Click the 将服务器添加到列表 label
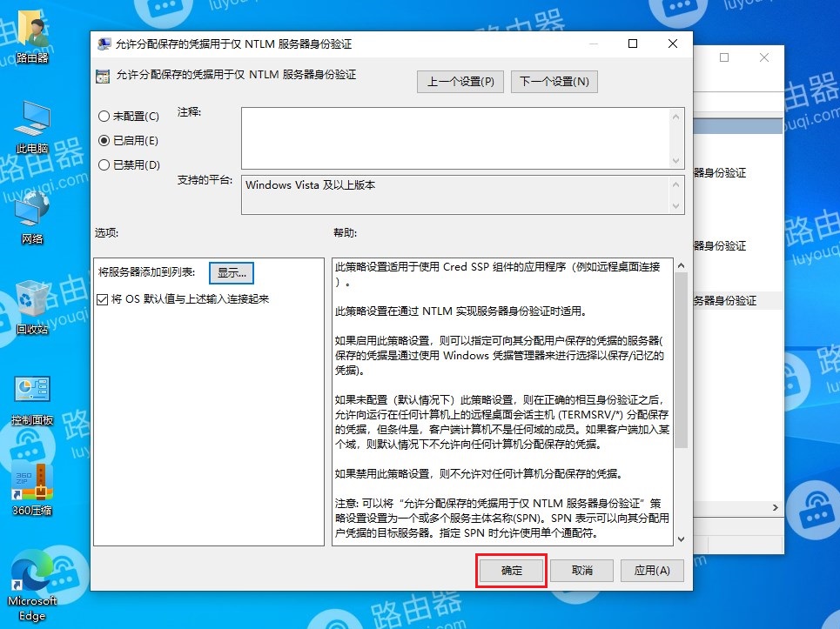 [146, 272]
